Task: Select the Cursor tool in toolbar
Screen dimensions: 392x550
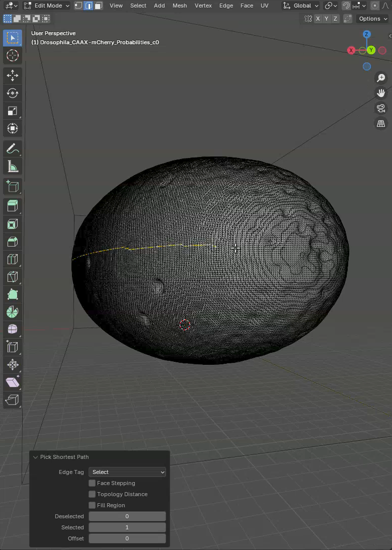Action: 13,55
